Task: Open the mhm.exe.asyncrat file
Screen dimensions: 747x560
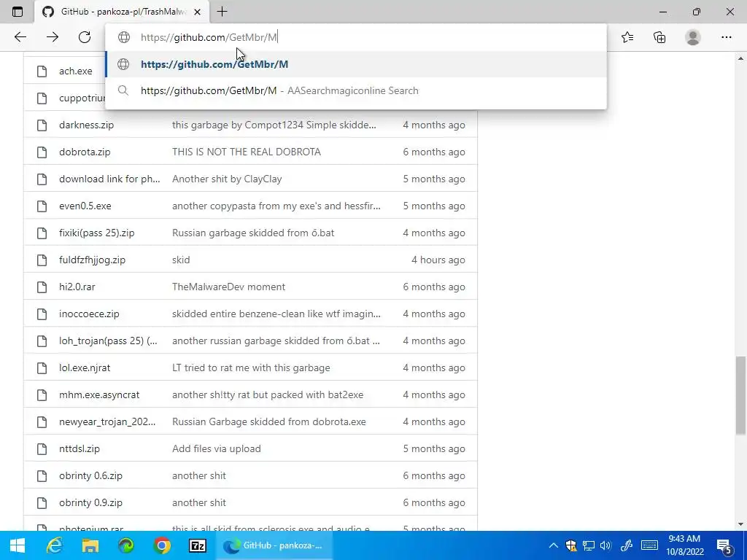Action: pyautogui.click(x=99, y=394)
